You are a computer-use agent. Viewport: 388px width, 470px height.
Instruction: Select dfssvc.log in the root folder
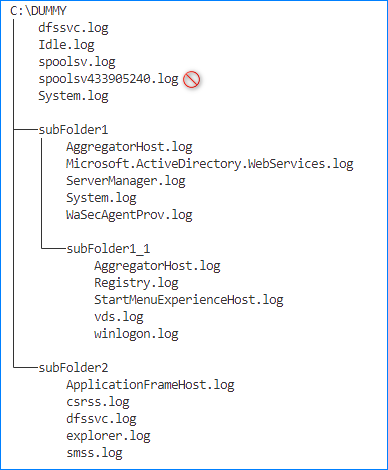[73, 28]
